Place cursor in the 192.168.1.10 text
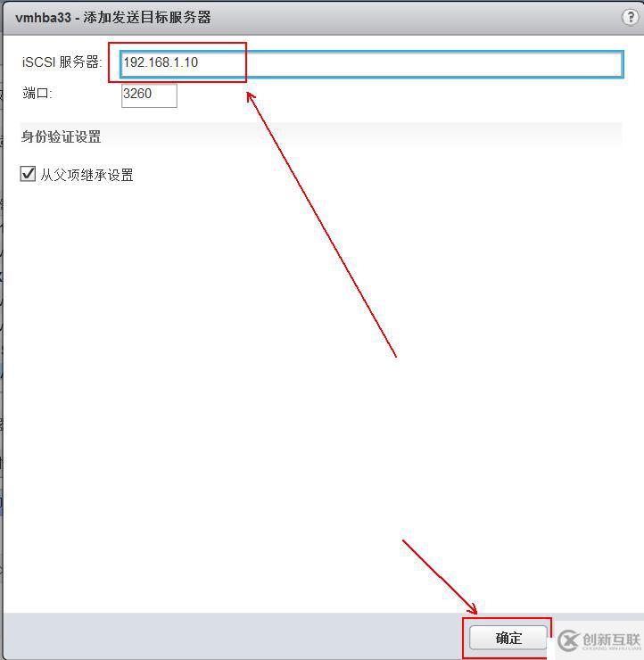 pos(161,62)
